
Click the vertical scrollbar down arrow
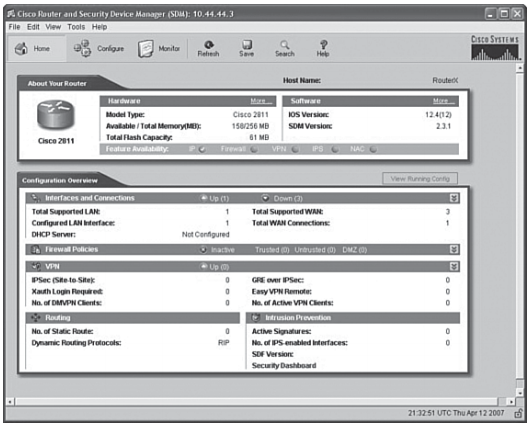pos(520,392)
